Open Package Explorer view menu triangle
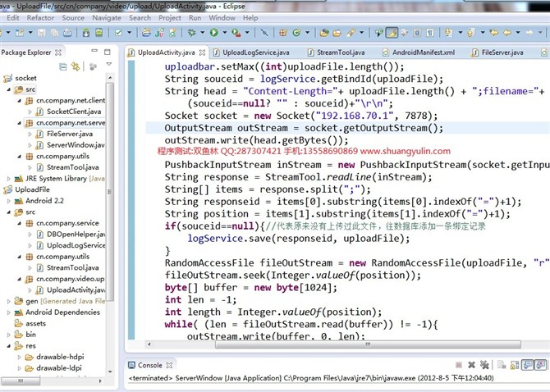The width and height of the screenshot is (550, 392). click(x=109, y=64)
